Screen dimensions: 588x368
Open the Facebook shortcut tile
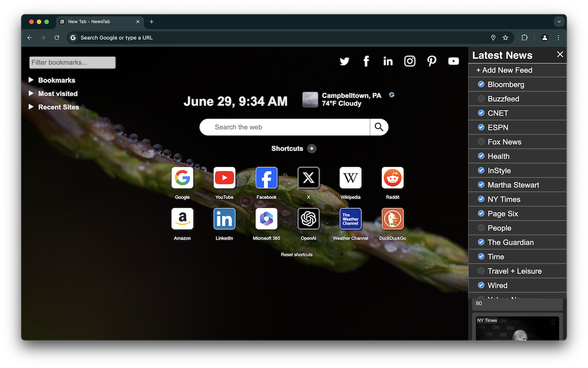click(266, 178)
